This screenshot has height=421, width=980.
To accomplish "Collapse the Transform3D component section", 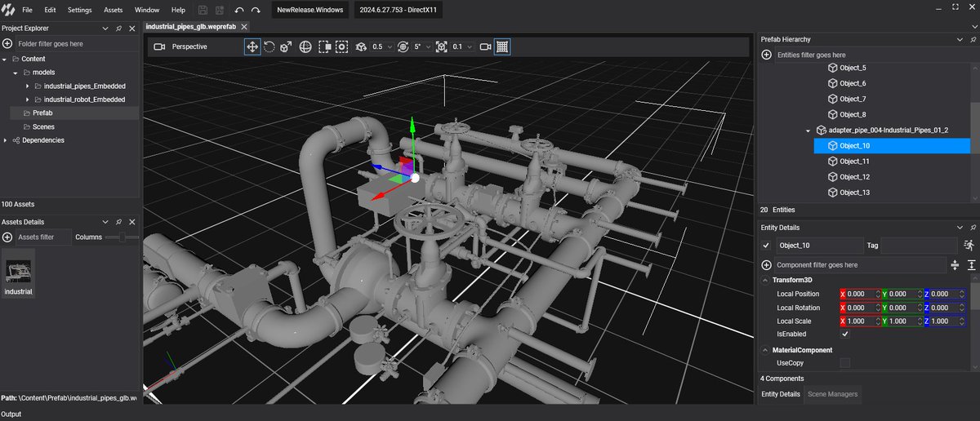I will point(765,281).
